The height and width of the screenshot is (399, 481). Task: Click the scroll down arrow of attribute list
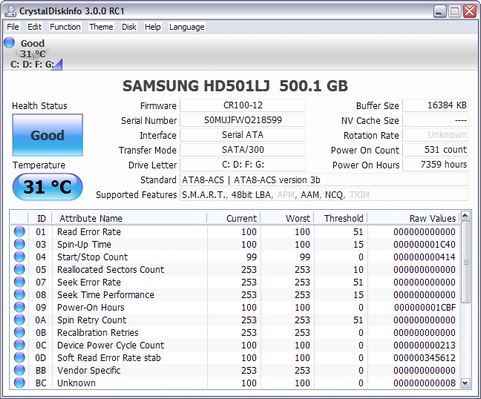[x=465, y=383]
